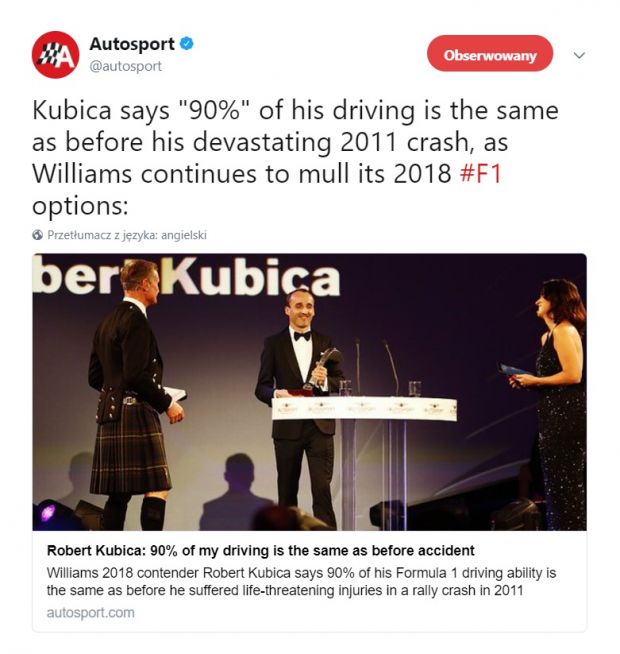Click the blue verified badge

pyautogui.click(x=186, y=44)
